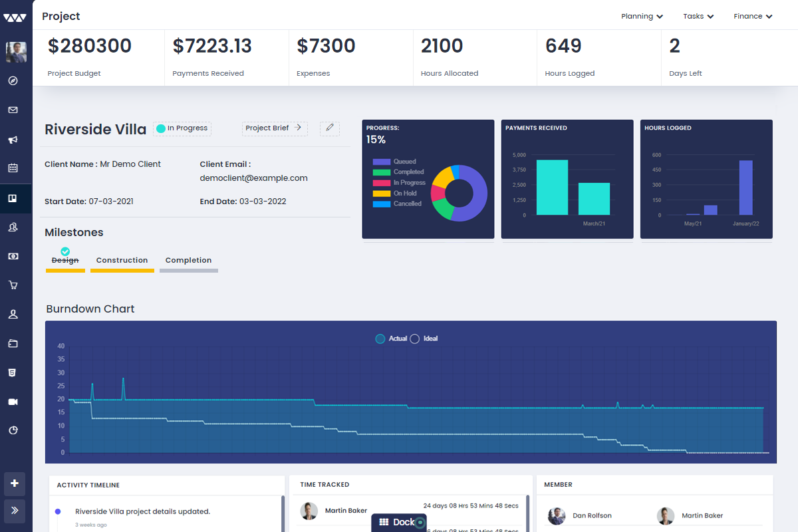Click the user profile photo in sidebar
Image resolution: width=798 pixels, height=532 pixels.
16,53
